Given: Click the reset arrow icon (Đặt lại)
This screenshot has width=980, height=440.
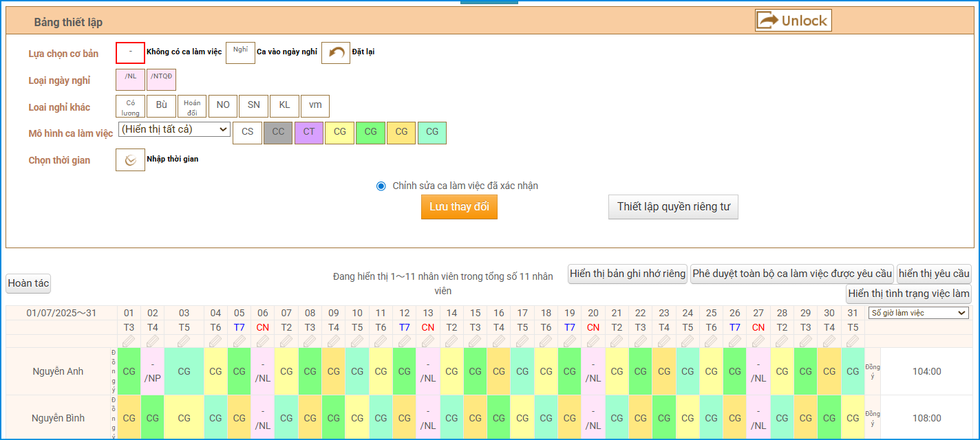Looking at the screenshot, I should (336, 53).
